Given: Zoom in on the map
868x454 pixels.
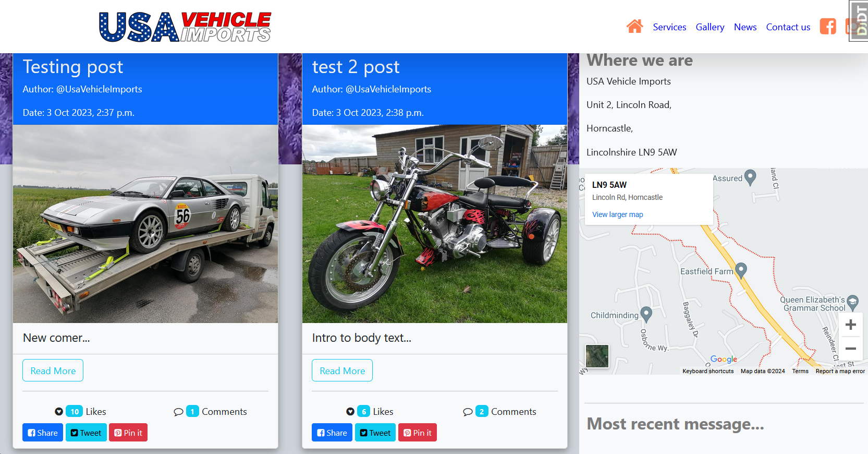Looking at the screenshot, I should (x=850, y=325).
